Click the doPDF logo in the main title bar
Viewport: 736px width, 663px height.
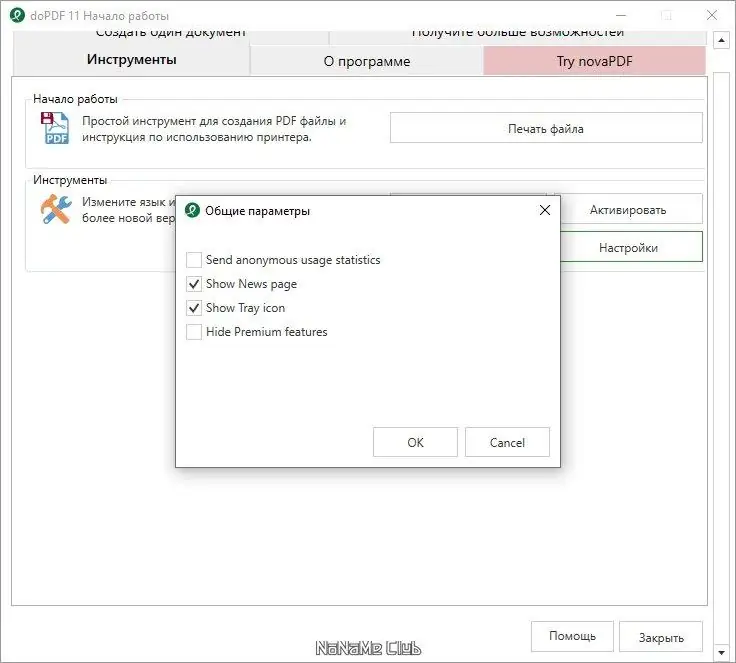pos(15,15)
